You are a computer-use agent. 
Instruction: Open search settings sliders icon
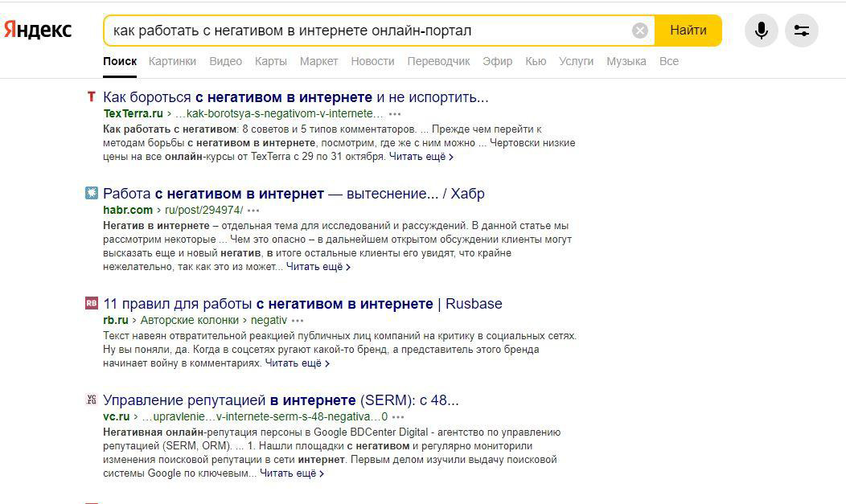coord(802,31)
